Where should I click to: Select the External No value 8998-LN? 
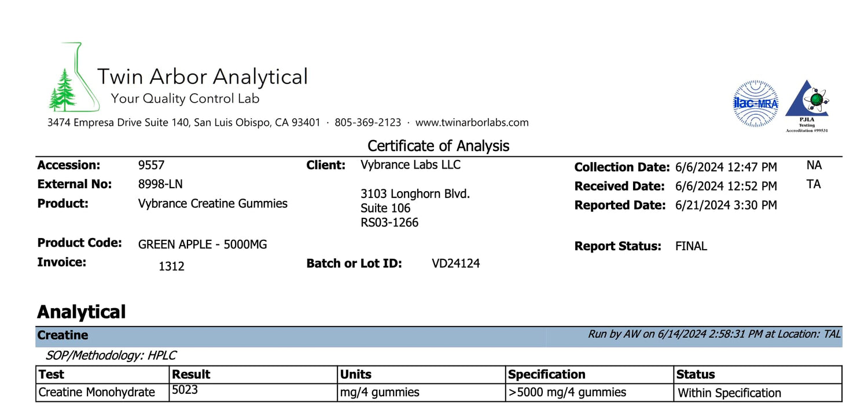tap(160, 185)
